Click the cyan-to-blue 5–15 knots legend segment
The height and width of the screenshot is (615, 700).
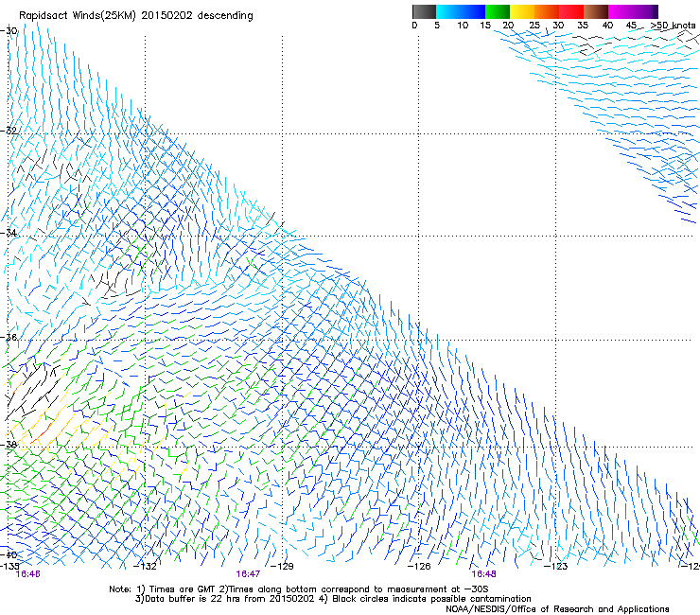(461, 11)
